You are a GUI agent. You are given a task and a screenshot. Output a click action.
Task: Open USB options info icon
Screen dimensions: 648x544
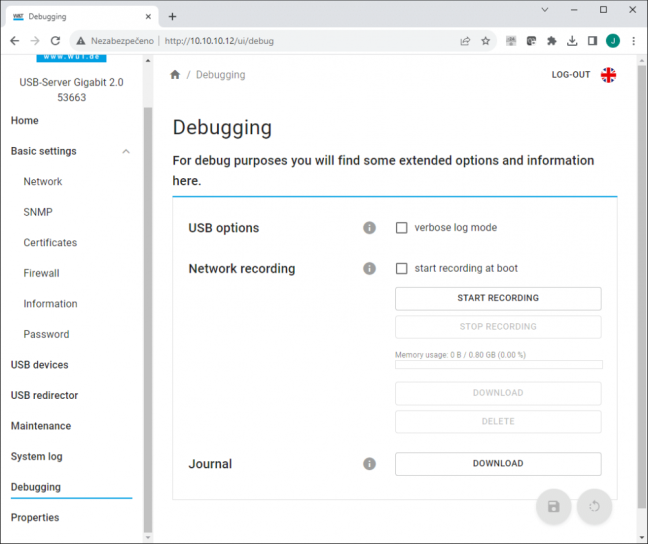coord(369,227)
